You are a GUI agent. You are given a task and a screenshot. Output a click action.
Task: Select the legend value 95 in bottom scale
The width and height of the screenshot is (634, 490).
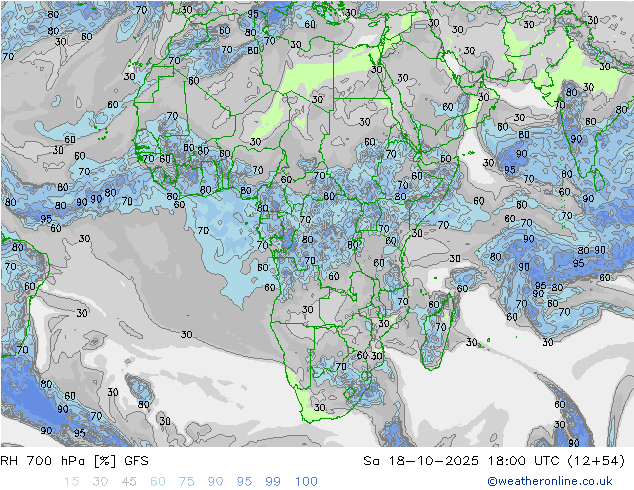[x=244, y=482]
